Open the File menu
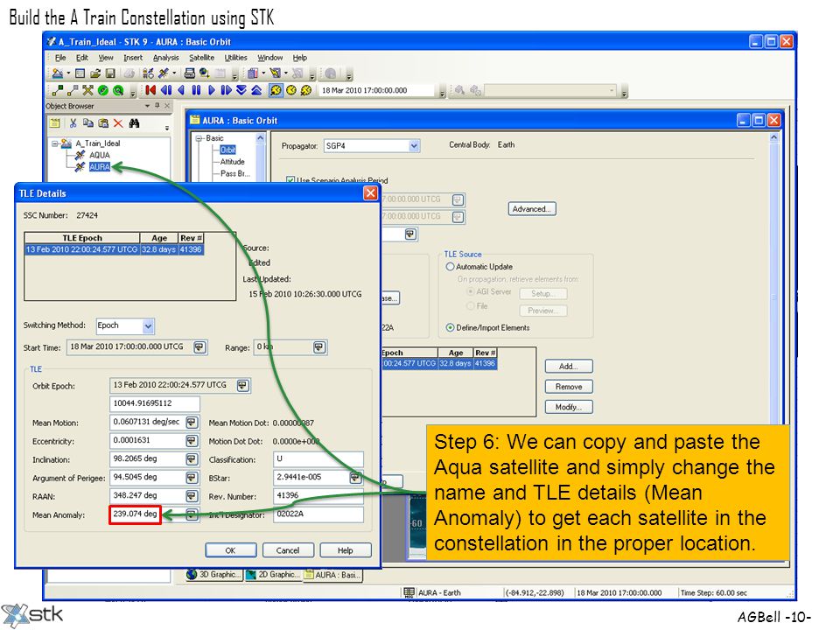This screenshot has width=840, height=630. tap(60, 58)
